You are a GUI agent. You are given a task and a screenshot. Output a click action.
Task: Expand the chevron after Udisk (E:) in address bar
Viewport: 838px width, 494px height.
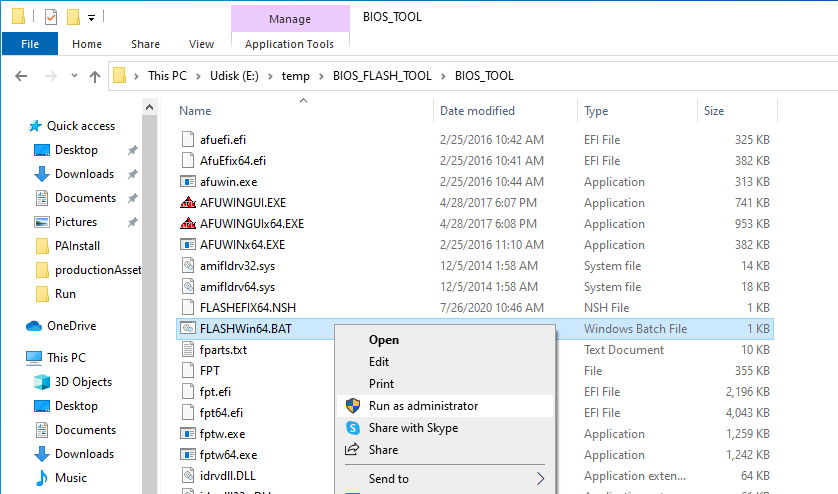270,76
